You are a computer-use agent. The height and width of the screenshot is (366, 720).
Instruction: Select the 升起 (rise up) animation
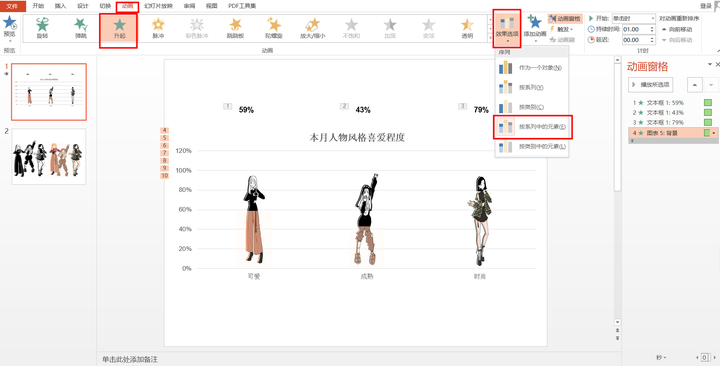(119, 28)
